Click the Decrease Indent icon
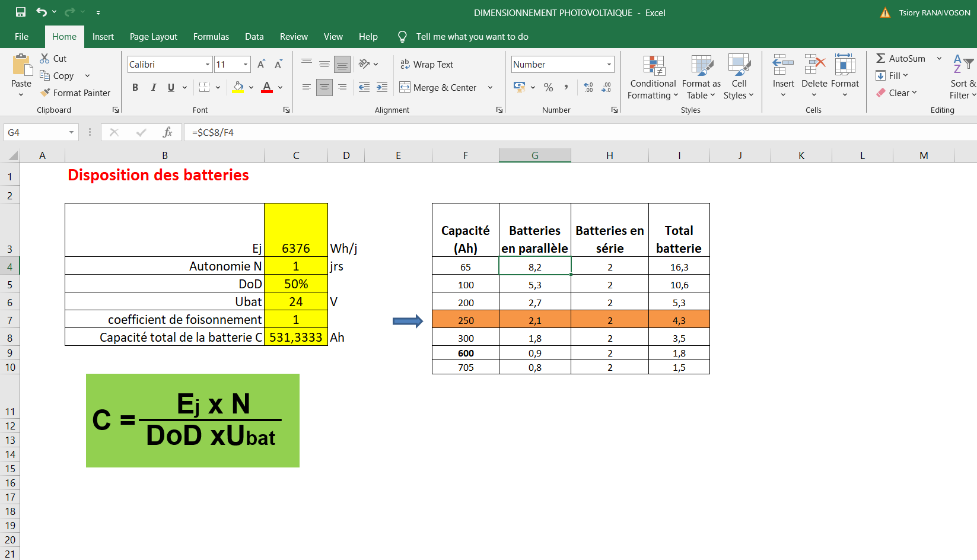Screen dimensions: 977x560 click(x=364, y=87)
